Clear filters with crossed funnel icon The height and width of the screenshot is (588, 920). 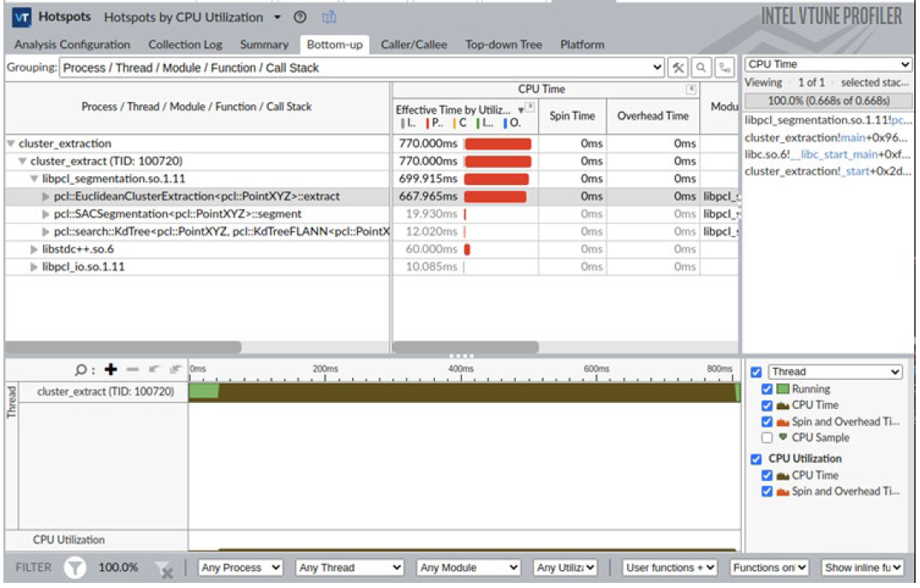[x=164, y=569]
